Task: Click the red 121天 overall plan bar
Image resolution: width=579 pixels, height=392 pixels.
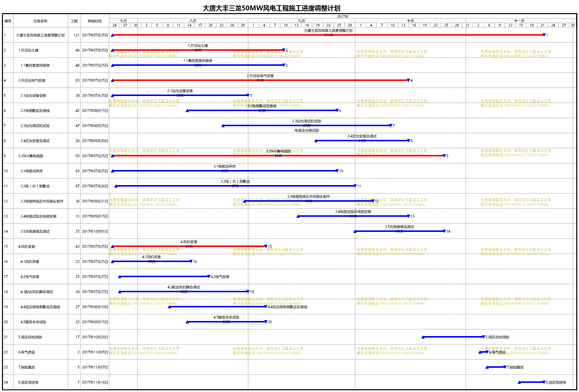Action: (x=328, y=35)
